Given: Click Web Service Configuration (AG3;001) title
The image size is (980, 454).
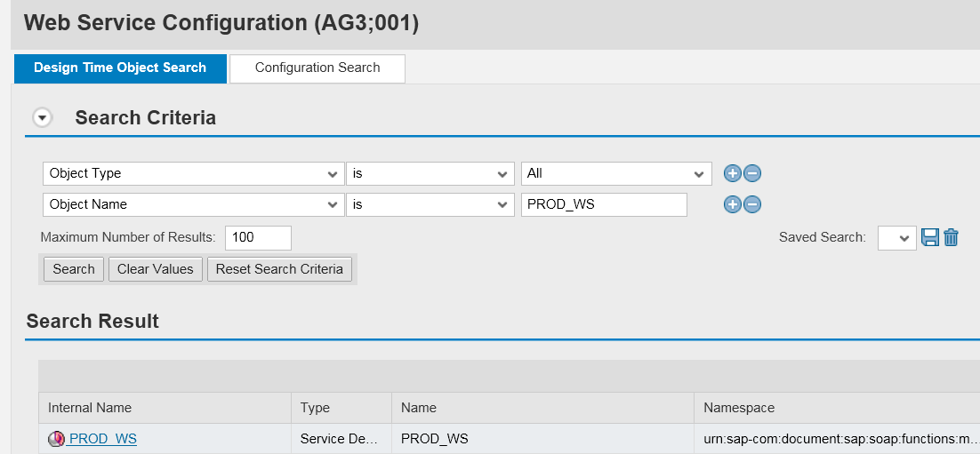Looking at the screenshot, I should (221, 23).
